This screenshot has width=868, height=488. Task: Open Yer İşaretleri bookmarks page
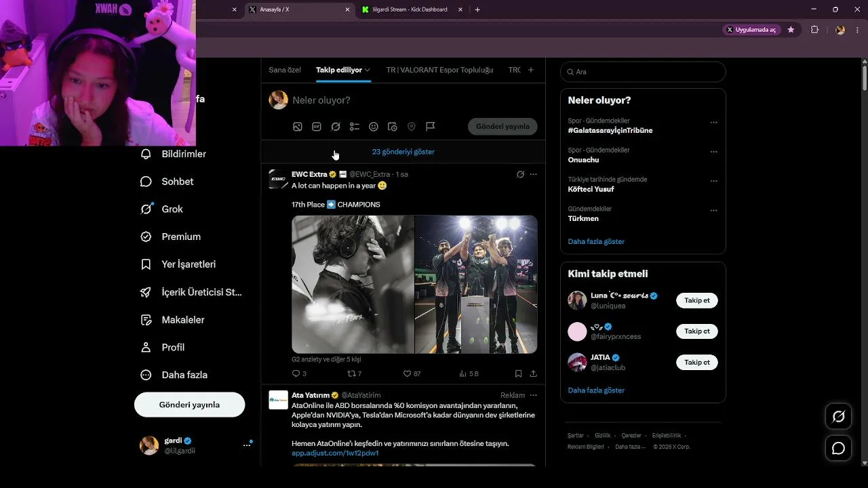[x=178, y=264]
